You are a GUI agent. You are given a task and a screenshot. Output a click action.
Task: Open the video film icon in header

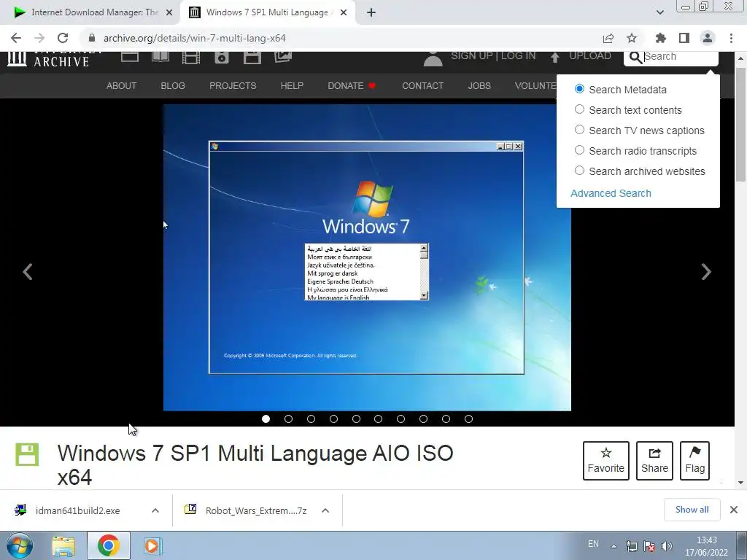[191, 58]
